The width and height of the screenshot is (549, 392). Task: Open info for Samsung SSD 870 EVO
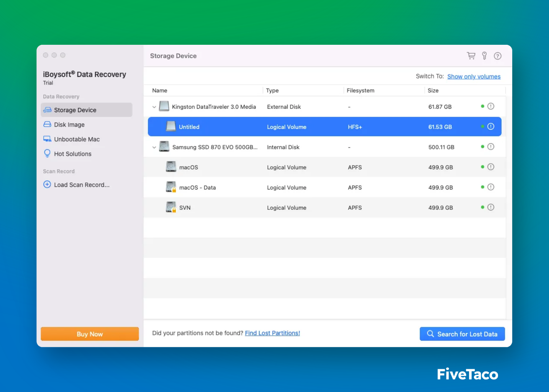[x=491, y=147]
